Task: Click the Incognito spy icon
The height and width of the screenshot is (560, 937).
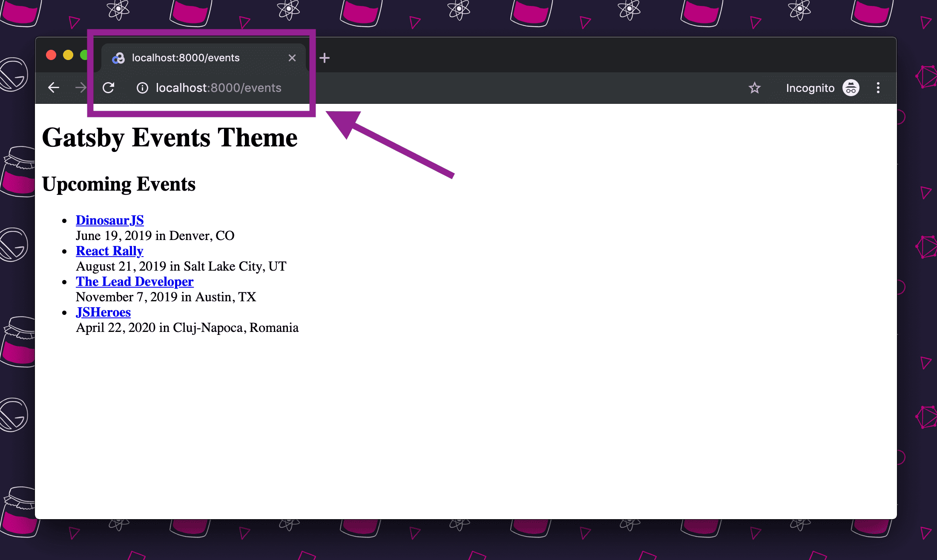Action: pos(851,88)
